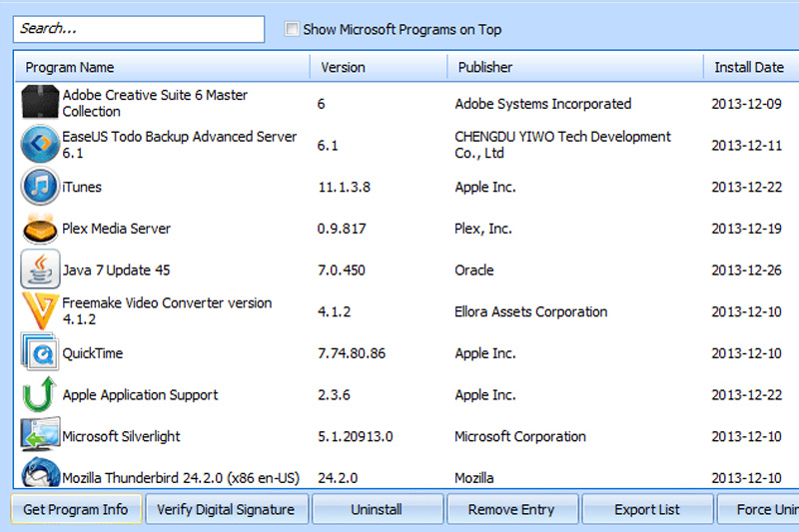Click the EaseUS Todo Backup icon
799x532 pixels.
[40, 144]
